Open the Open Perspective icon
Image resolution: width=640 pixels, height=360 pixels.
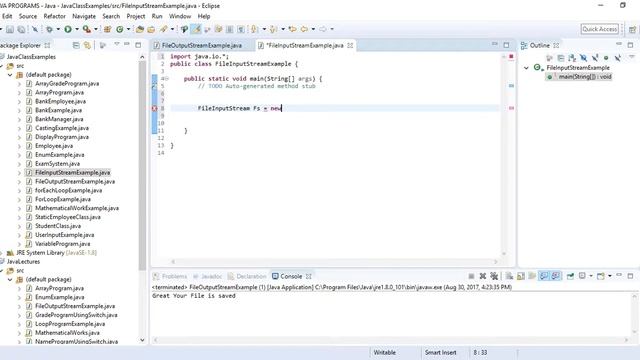click(x=632, y=29)
